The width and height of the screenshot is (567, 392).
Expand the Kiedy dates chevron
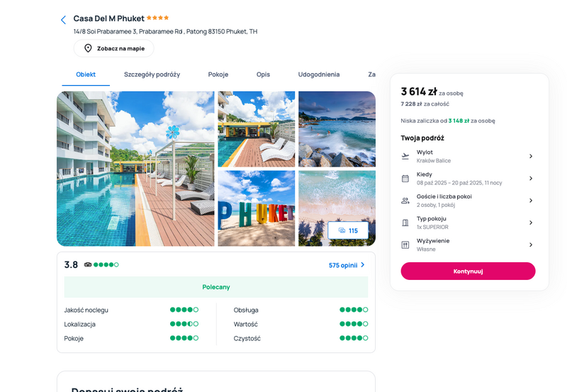point(531,179)
